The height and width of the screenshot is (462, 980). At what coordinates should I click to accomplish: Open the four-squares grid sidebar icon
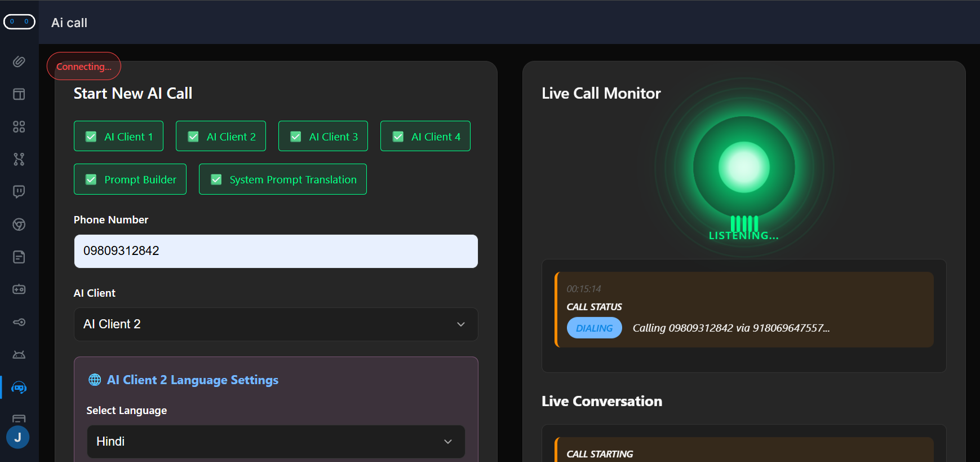point(19,127)
